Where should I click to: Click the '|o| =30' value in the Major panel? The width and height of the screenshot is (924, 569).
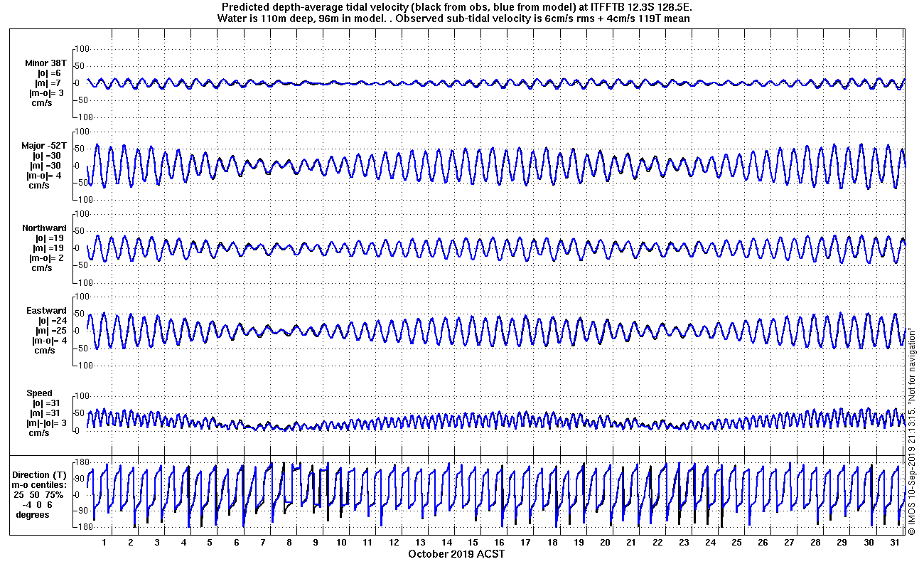(x=48, y=156)
